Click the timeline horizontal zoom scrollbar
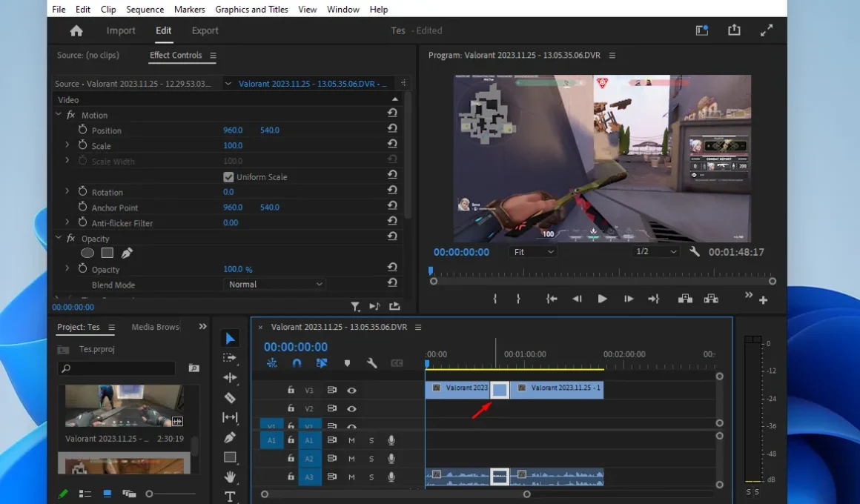The height and width of the screenshot is (504, 860). pyautogui.click(x=395, y=494)
